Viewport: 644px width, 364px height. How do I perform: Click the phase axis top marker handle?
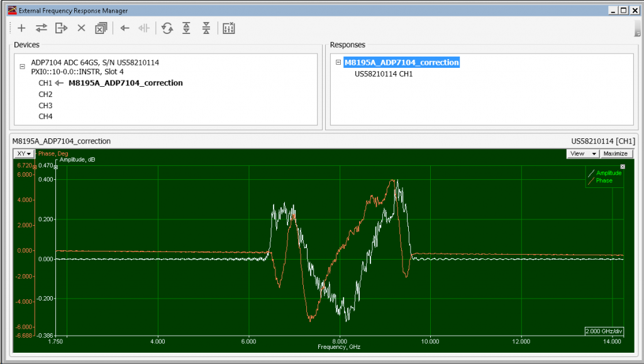(35, 167)
